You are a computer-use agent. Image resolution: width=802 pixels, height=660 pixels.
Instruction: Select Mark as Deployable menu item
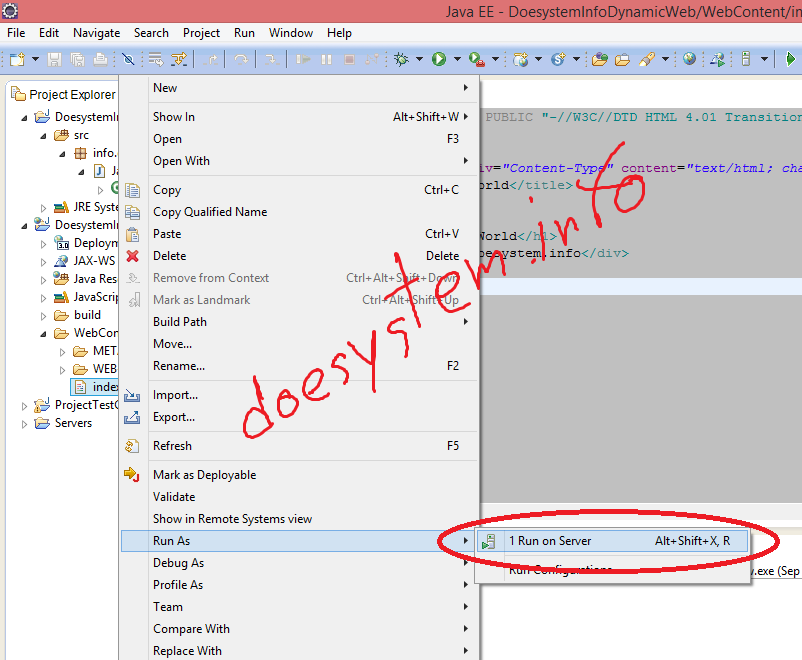point(299,475)
